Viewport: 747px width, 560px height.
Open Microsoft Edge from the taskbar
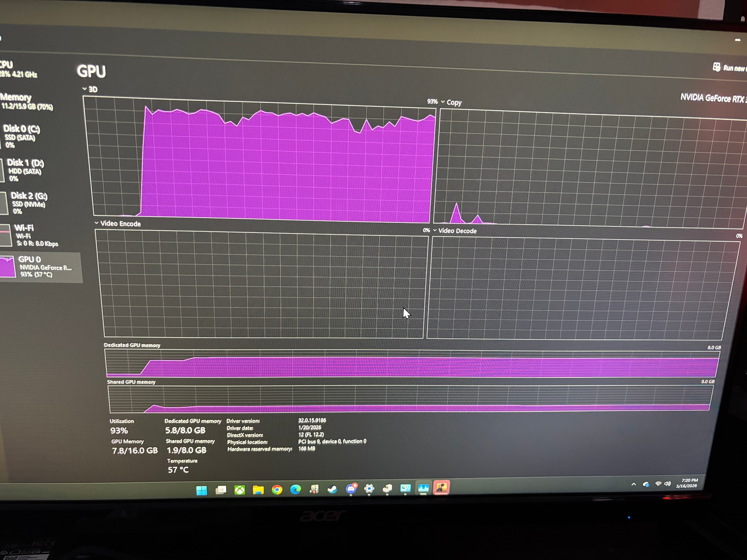tap(295, 489)
